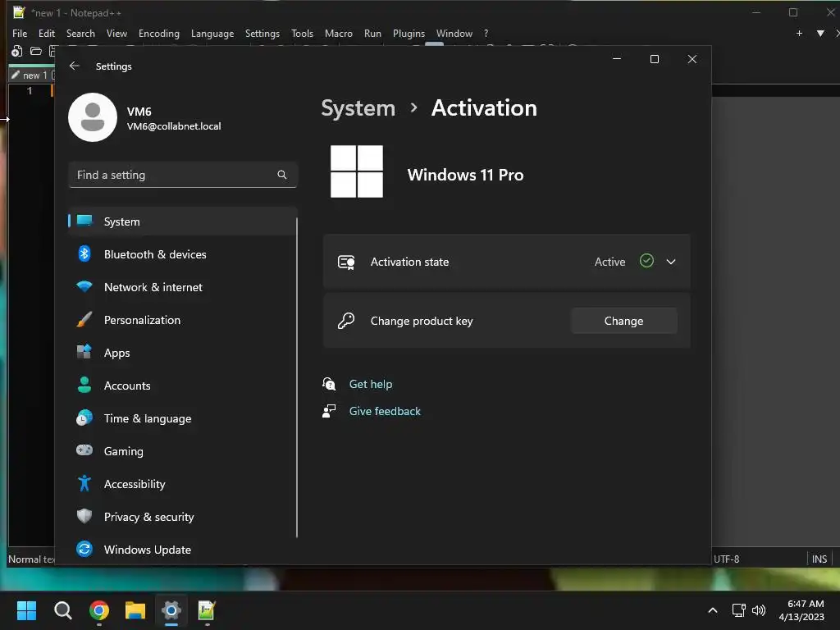840x630 pixels.
Task: Open the Notepad++ View menu
Action: click(x=116, y=33)
